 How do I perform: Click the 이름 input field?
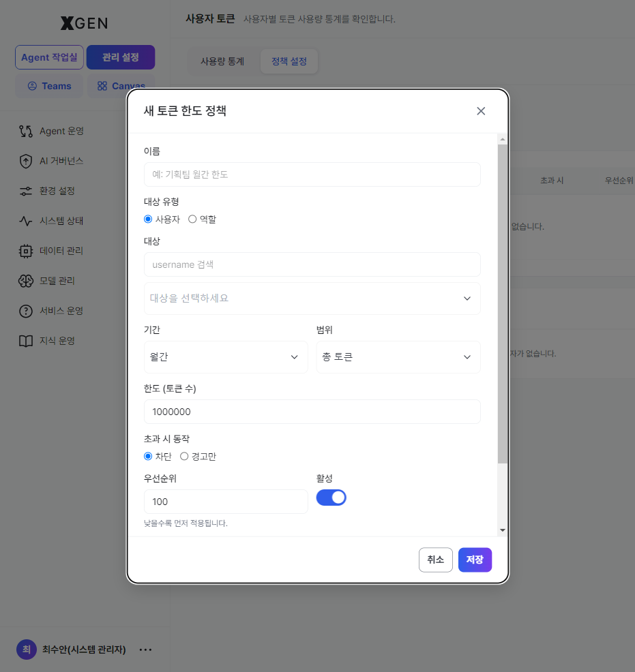[x=312, y=174]
